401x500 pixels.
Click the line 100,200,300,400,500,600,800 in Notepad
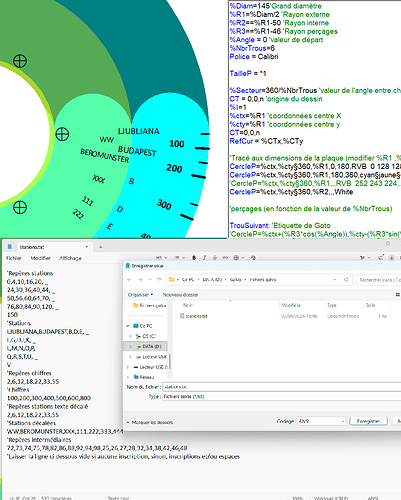(x=49, y=398)
